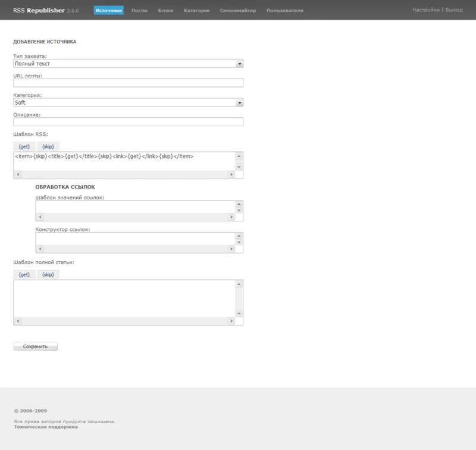Screen dimensions: 476x450
Task: Switch to the Посты tab
Action: [139, 10]
